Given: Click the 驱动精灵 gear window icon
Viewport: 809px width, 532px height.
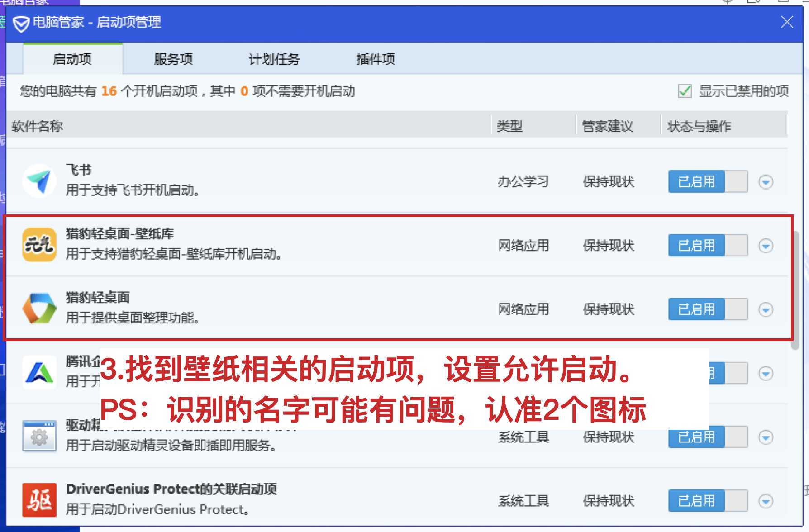Looking at the screenshot, I should click(x=39, y=436).
